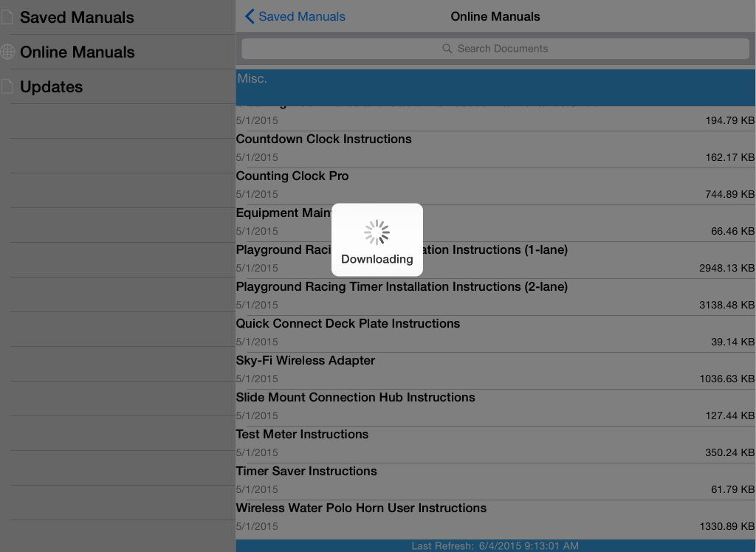Screen dimensions: 756x552
Task: Open the Updates sidebar item
Action: [117, 87]
